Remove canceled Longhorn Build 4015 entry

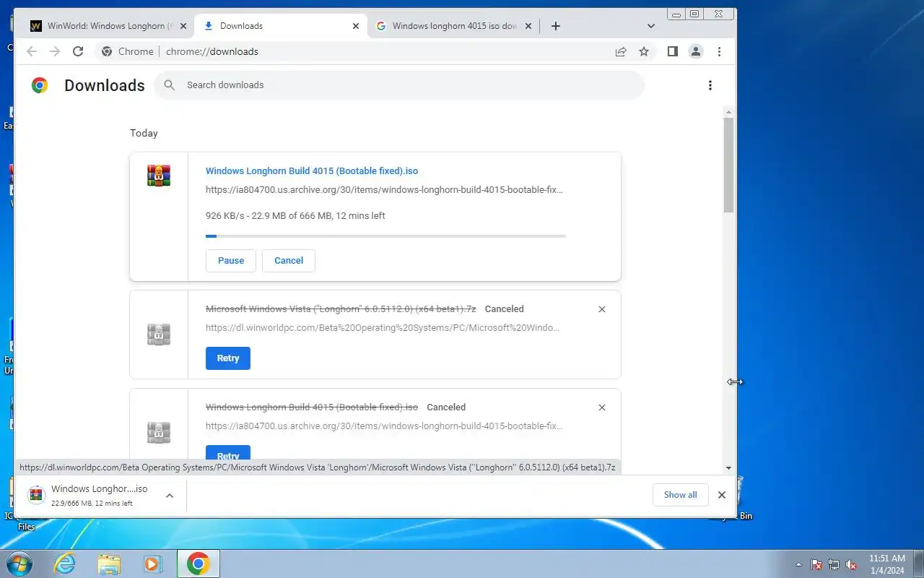602,407
